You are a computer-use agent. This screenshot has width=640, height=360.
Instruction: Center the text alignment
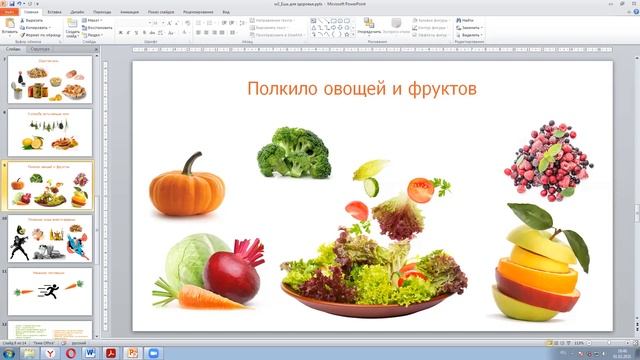pyautogui.click(x=206, y=33)
